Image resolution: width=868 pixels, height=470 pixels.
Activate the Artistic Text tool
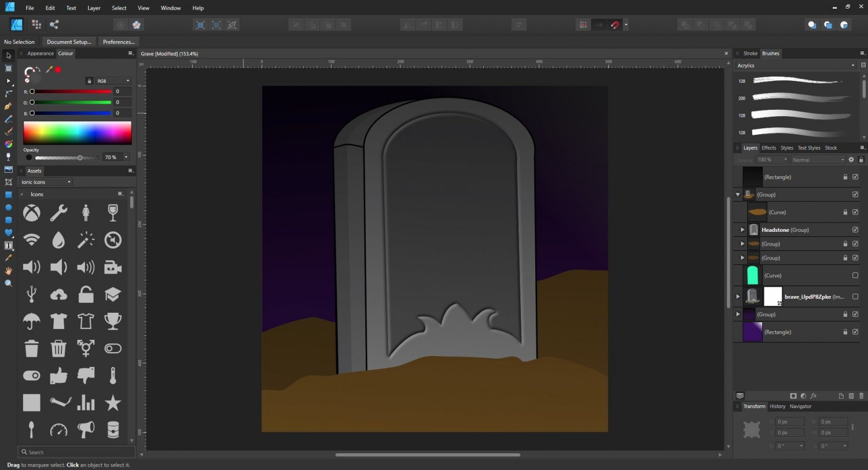pyautogui.click(x=8, y=245)
